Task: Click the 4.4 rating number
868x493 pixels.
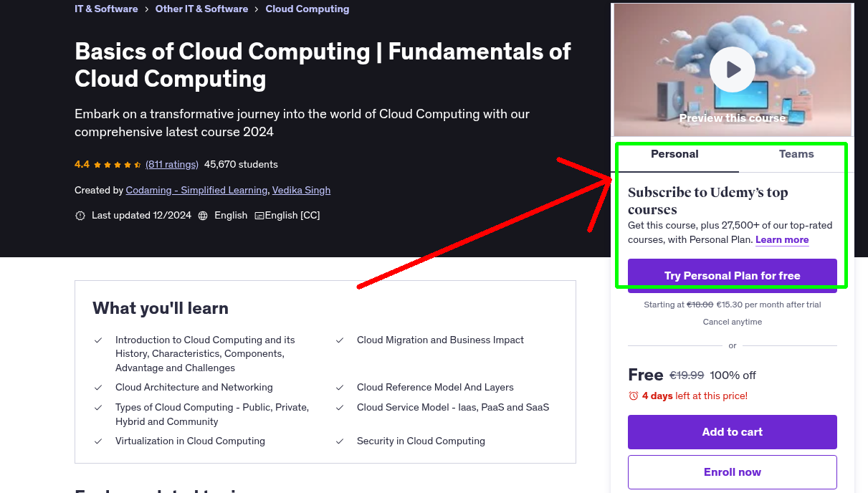Action: pos(82,164)
